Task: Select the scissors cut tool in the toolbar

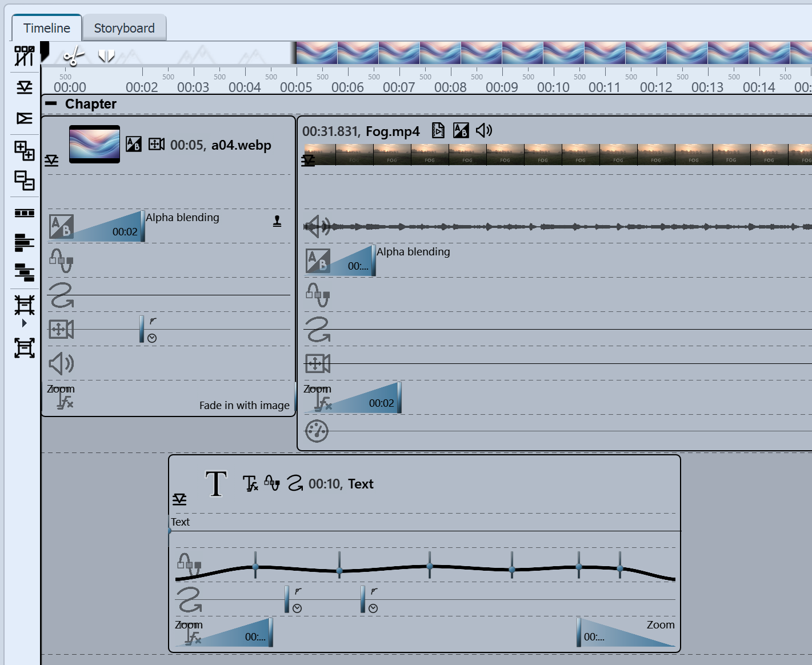Action: coord(73,56)
